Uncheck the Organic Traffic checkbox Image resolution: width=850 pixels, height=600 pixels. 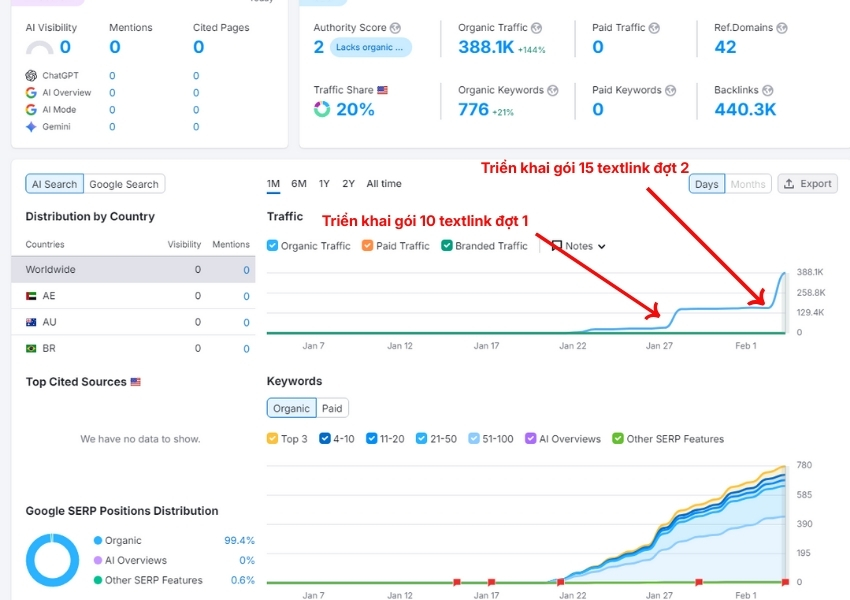[273, 246]
